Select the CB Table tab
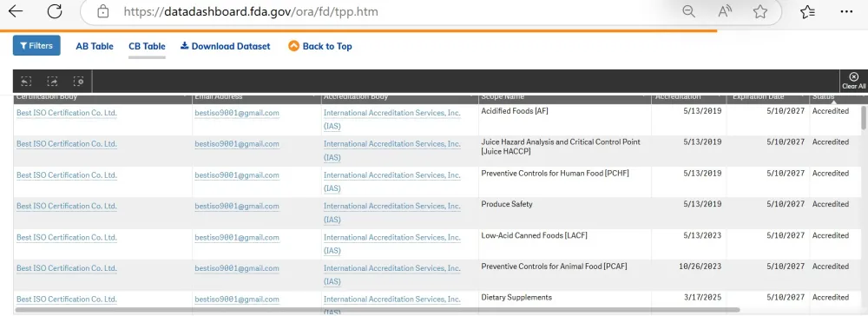Image resolution: width=868 pixels, height=316 pixels. [x=147, y=47]
